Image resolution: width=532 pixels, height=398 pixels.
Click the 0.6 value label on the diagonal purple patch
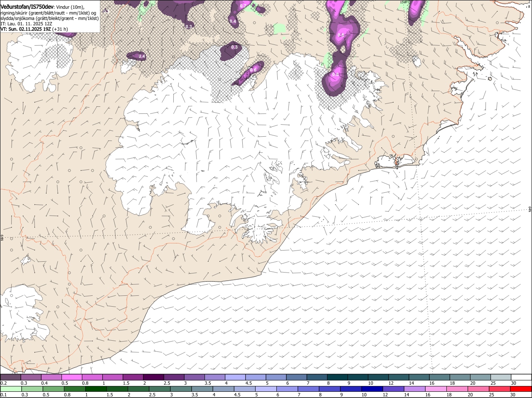(x=253, y=70)
